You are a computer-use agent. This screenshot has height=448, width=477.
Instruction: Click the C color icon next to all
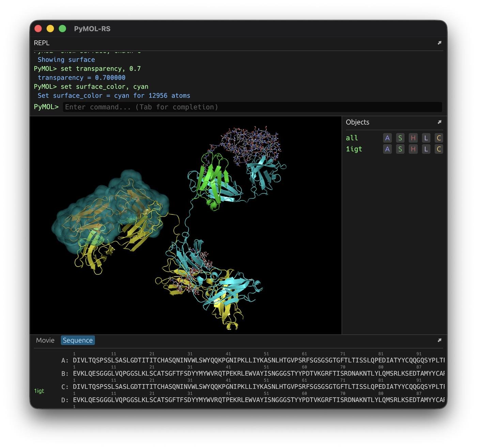[439, 138]
